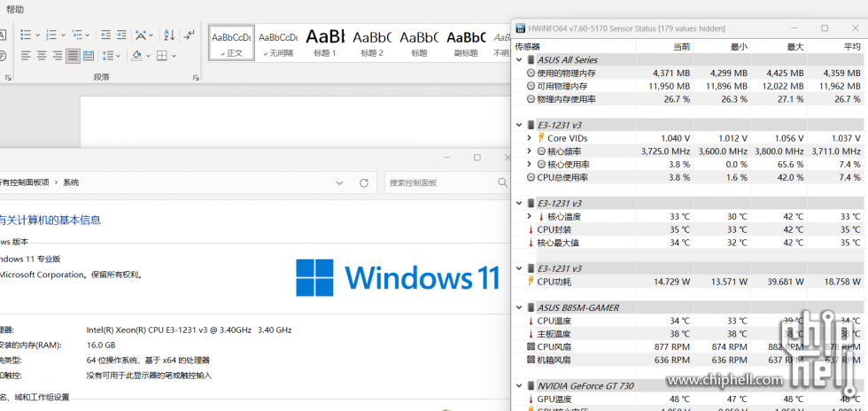Viewport: 868px width, 411px height.
Task: Apply numbered list formatting in Word
Action: point(51,35)
